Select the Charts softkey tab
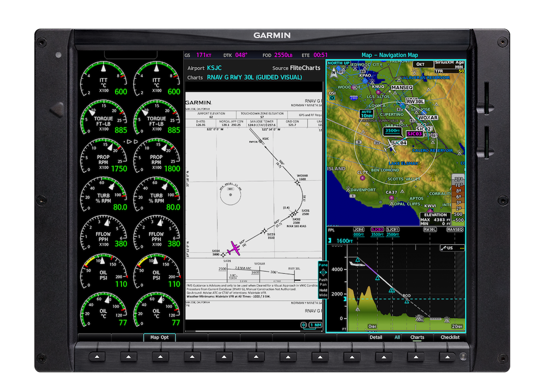Image resolution: width=540 pixels, height=392 pixels. coord(417,337)
